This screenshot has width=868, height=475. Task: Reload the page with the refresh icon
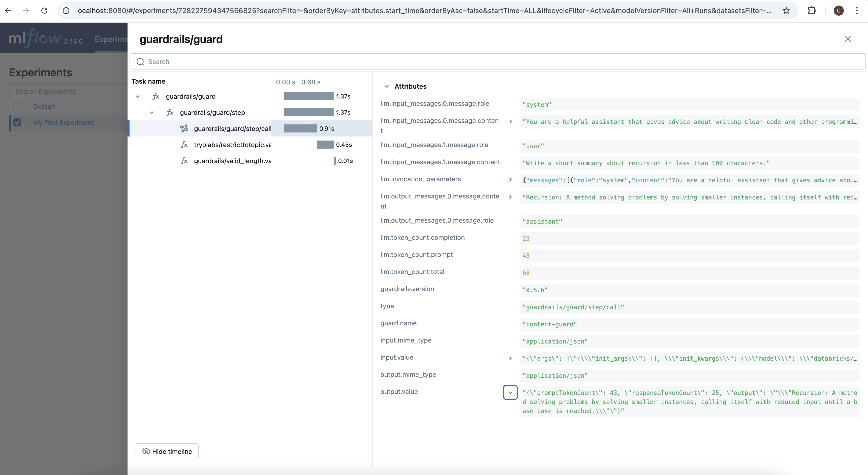[x=44, y=10]
